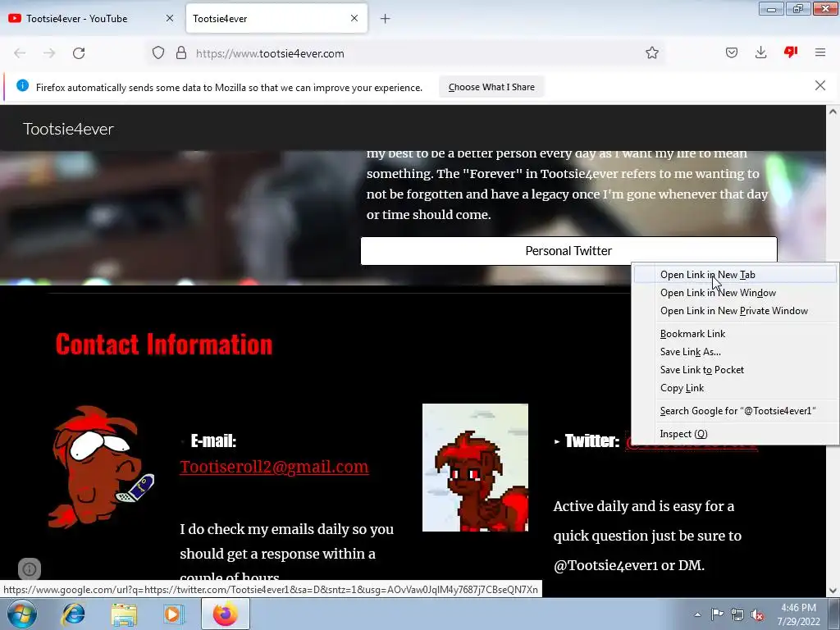Open the network status tray icon
The image size is (840, 630).
[x=737, y=614]
